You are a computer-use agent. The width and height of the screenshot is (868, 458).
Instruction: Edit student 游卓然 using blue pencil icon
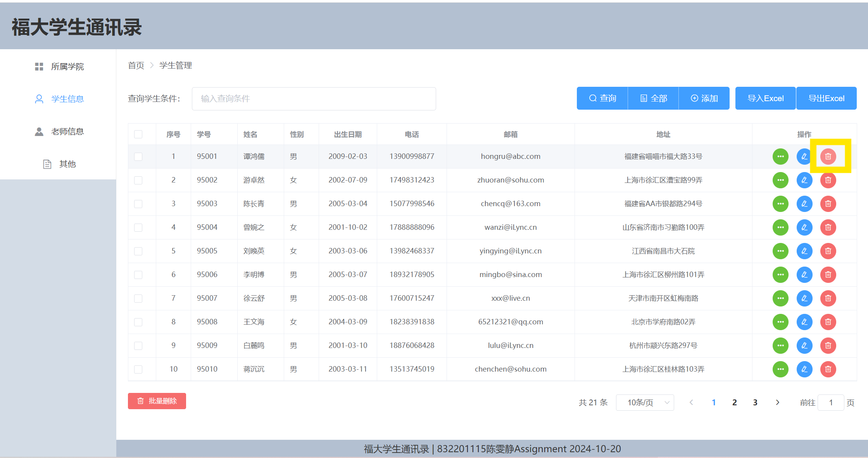tap(804, 180)
